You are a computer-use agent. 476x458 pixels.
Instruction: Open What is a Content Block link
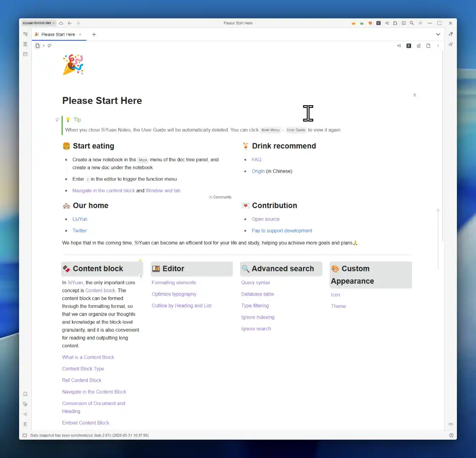pos(88,357)
